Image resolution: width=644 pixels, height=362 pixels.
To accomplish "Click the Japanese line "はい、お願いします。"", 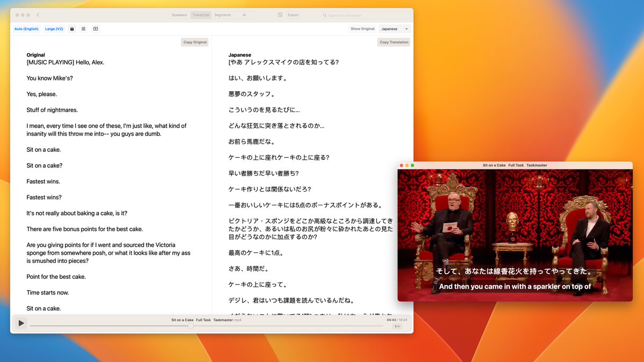I will coord(258,78).
